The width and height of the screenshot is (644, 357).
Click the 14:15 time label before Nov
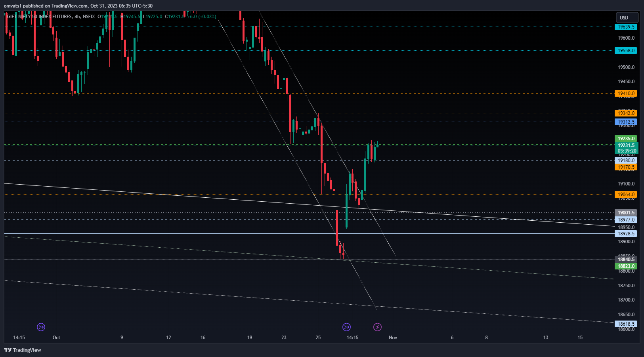352,338
